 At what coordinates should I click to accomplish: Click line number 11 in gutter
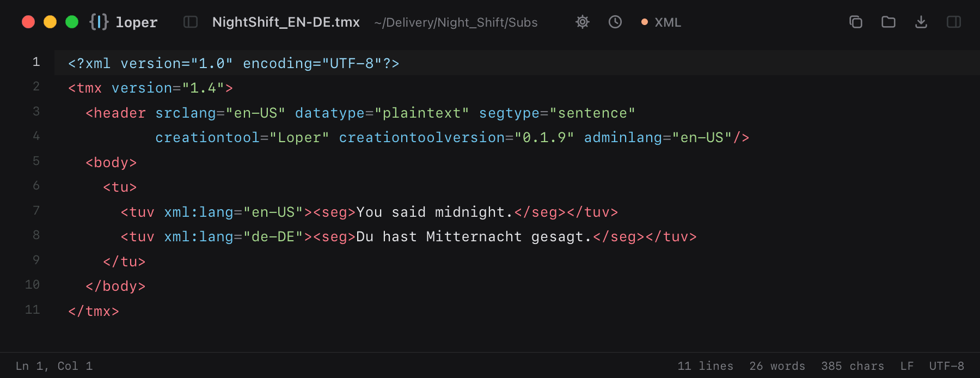33,310
